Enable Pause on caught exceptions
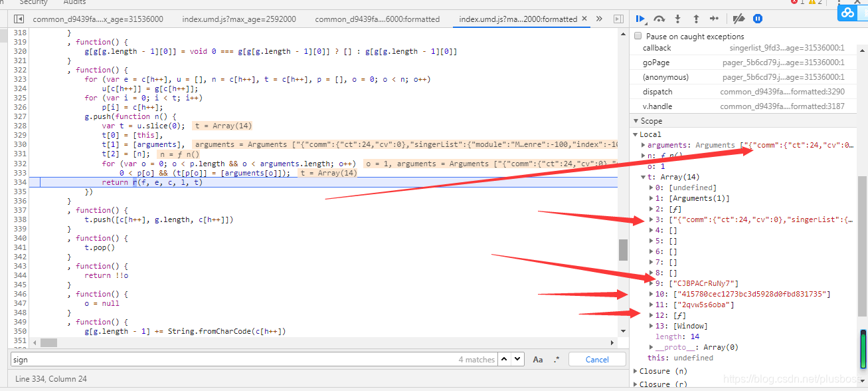 pos(639,36)
